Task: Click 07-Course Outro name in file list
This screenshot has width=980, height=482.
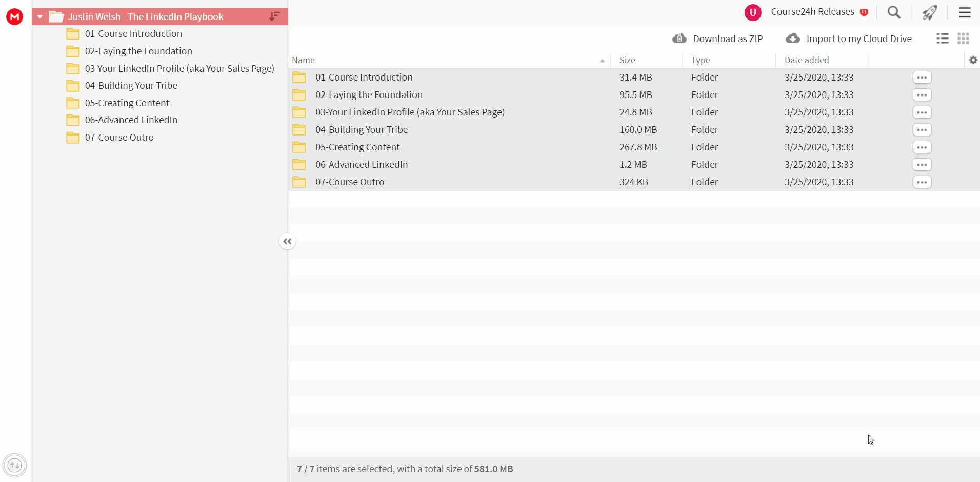Action: tap(350, 182)
